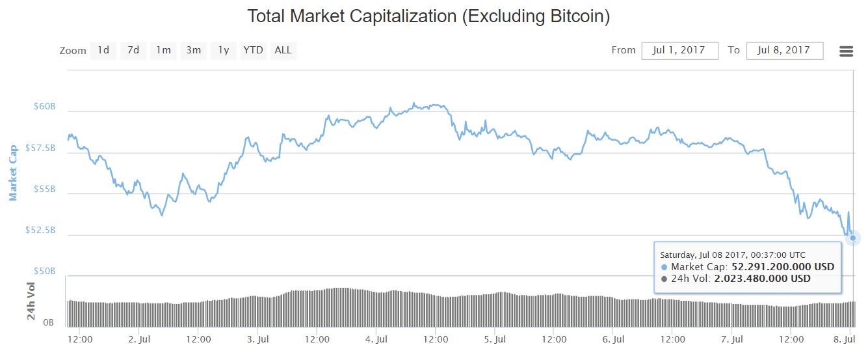Show ALL time range data

pos(283,50)
